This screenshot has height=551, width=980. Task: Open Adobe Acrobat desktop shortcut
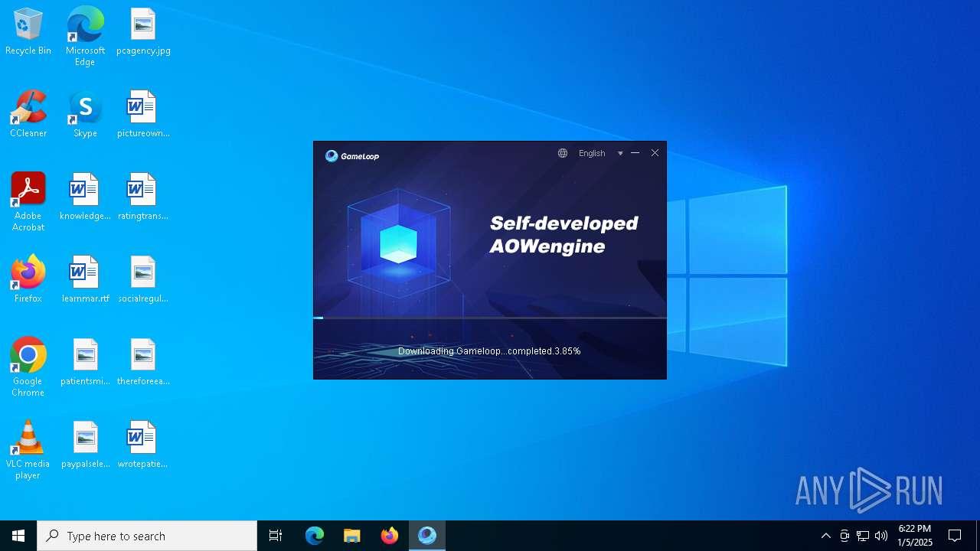[28, 202]
